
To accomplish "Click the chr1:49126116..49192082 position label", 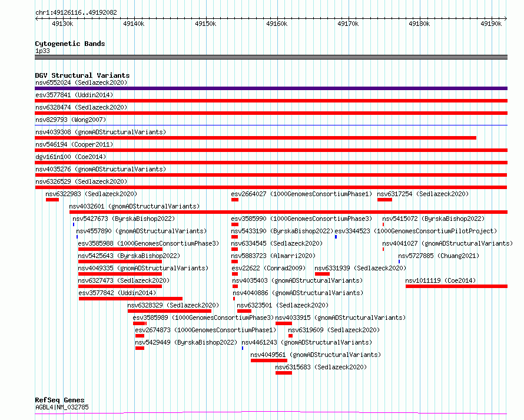I will click(x=76, y=13).
